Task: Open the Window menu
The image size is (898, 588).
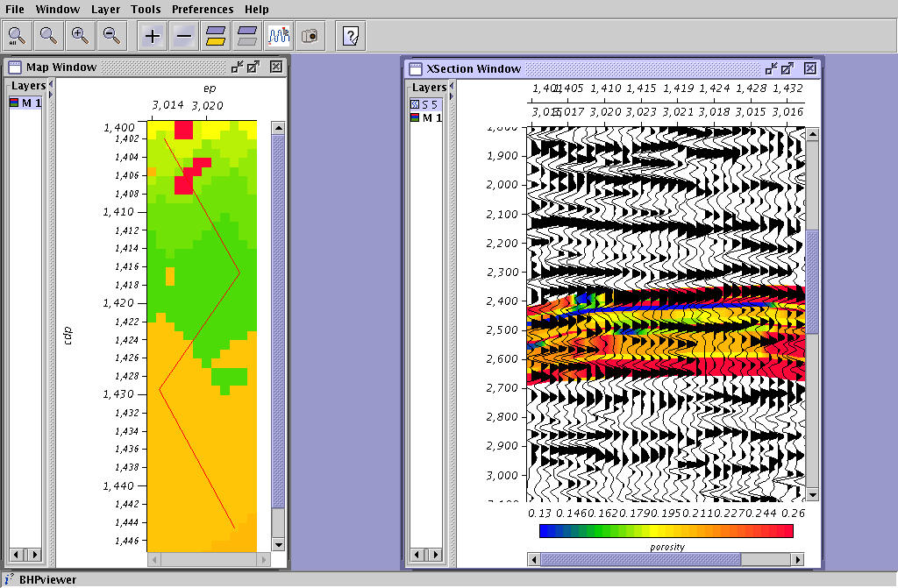Action: pyautogui.click(x=58, y=9)
